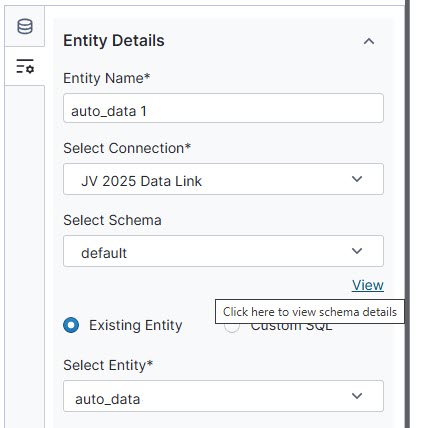The image size is (421, 428).
Task: Open the Select Connection dropdown
Action: point(223,179)
